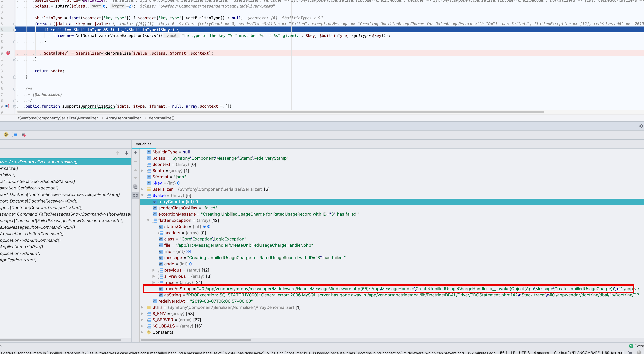Switch to the Variables tab
644x354 pixels.
tap(143, 144)
